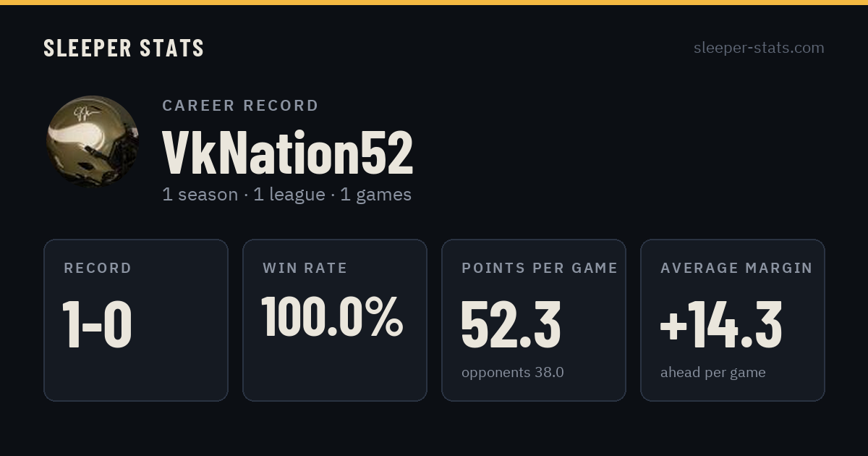
Task: Click the WIN RATE card label
Action: pos(305,268)
